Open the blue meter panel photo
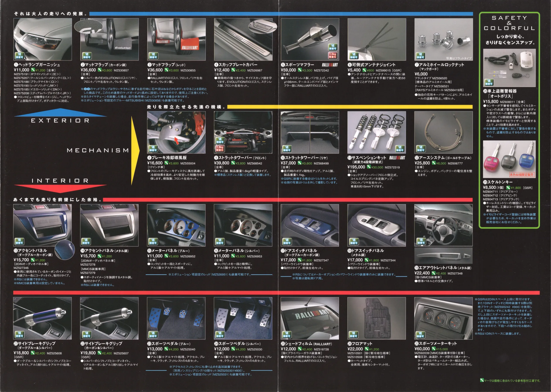Viewport: 551px width, 392px height. 176,225
